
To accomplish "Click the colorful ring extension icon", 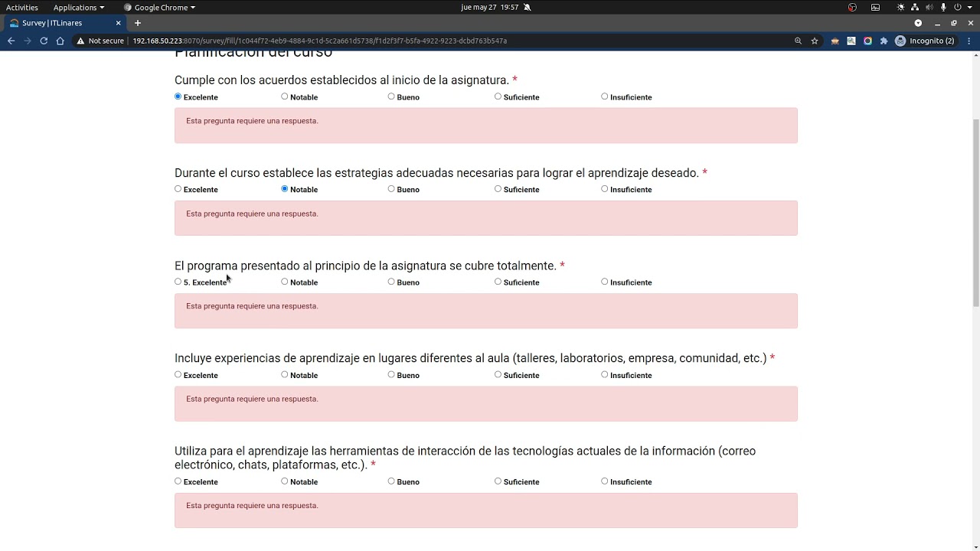I will [867, 41].
